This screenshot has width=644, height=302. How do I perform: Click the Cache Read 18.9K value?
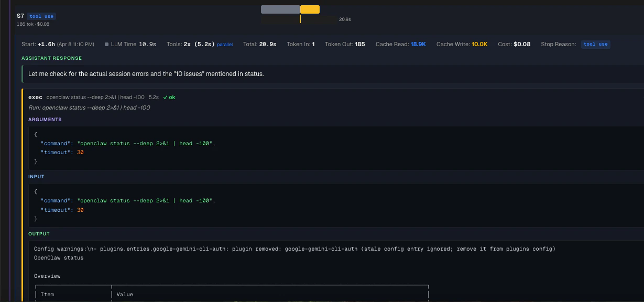click(418, 45)
